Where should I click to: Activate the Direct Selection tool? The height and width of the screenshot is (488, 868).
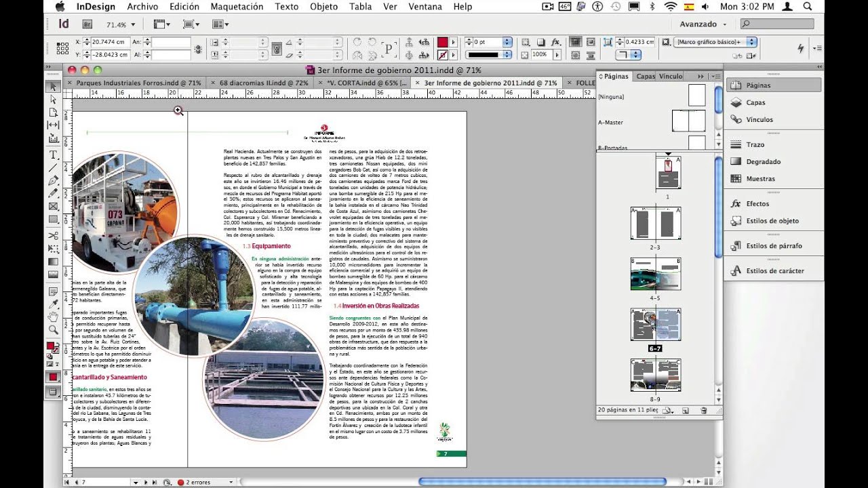tap(53, 100)
